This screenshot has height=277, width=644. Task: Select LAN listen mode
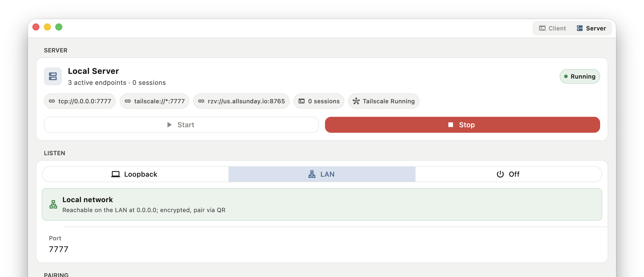click(x=322, y=174)
